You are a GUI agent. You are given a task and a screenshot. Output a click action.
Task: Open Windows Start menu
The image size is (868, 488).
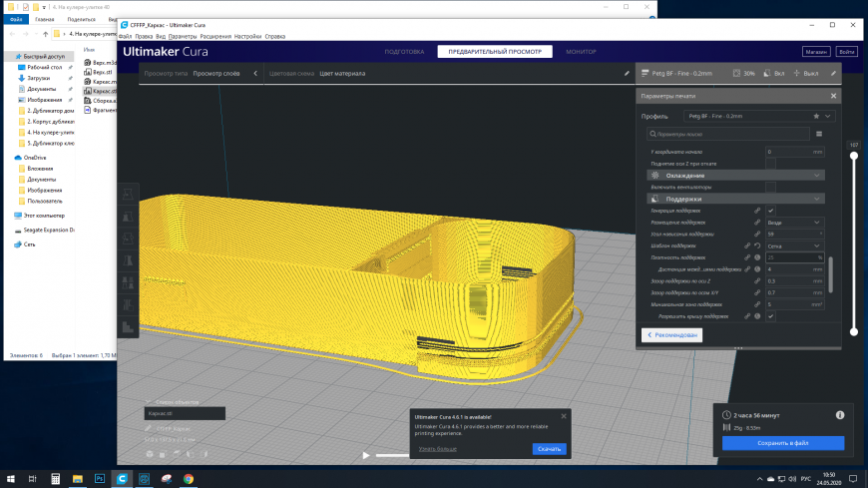11,479
